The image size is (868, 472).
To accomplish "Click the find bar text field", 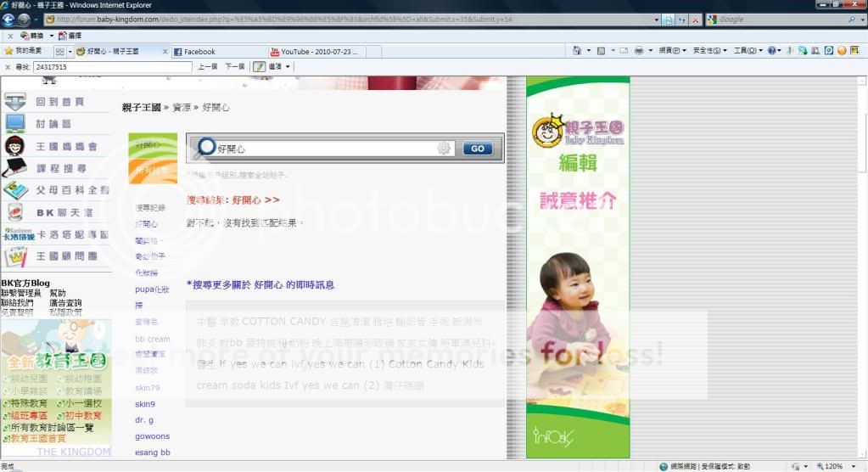I will click(110, 66).
